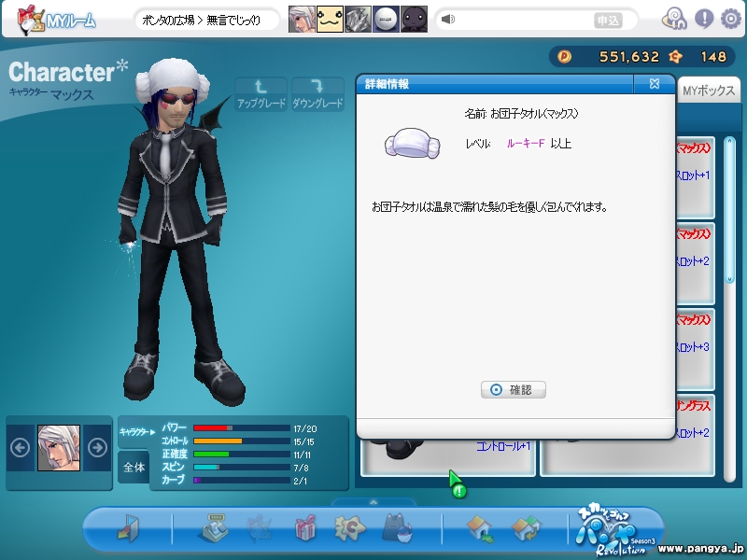Select the (マックス) item card with スロット+2
747x560 pixels.
[695, 264]
